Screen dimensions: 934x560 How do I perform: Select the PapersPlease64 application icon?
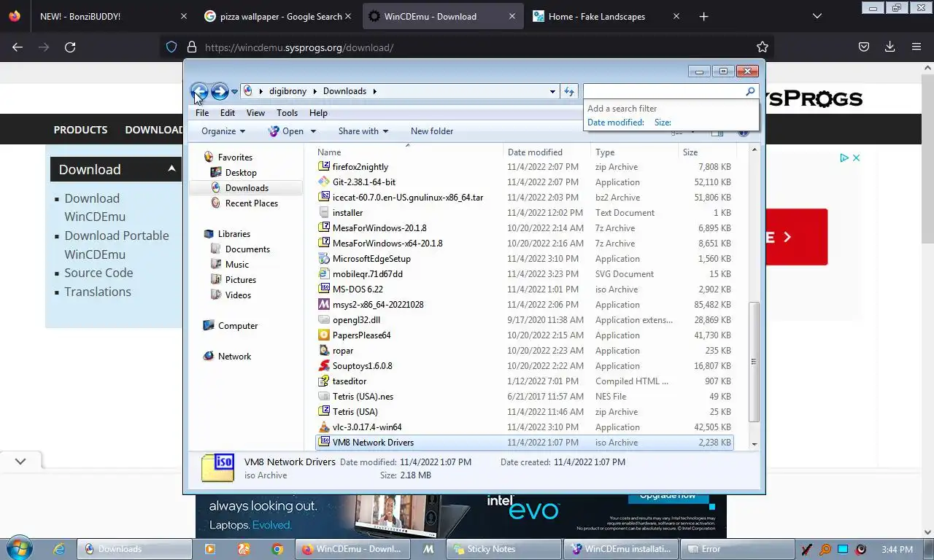click(x=325, y=335)
